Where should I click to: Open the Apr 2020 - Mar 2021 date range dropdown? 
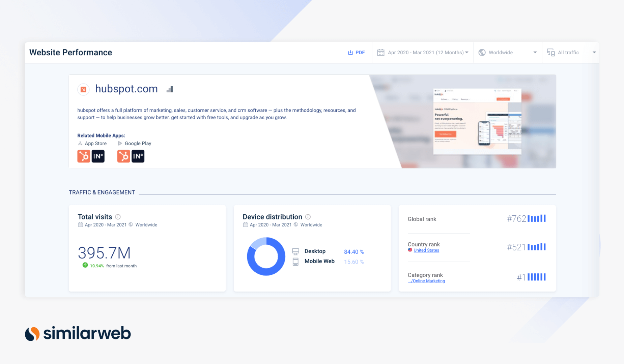(423, 53)
